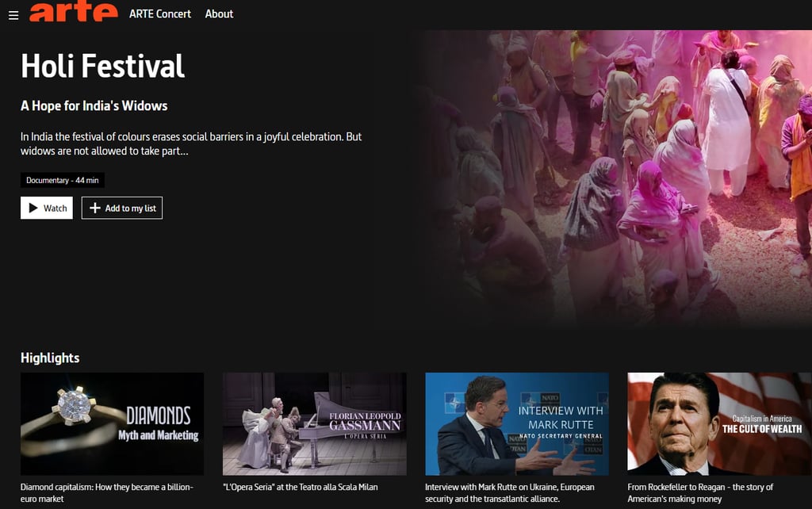The width and height of the screenshot is (812, 509).
Task: Open the Holi Festival title
Action: coord(102,66)
